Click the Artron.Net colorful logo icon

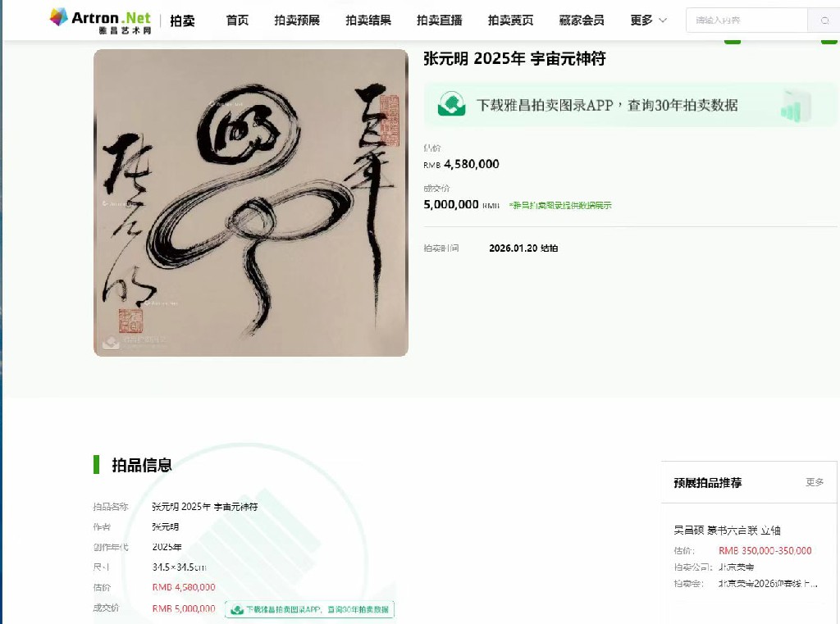59,17
